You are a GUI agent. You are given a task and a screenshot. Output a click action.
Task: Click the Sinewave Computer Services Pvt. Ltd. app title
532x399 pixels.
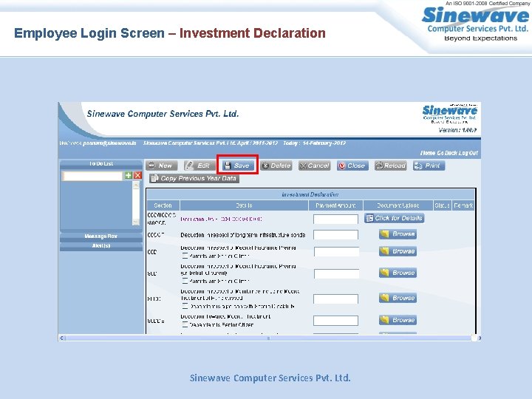163,114
